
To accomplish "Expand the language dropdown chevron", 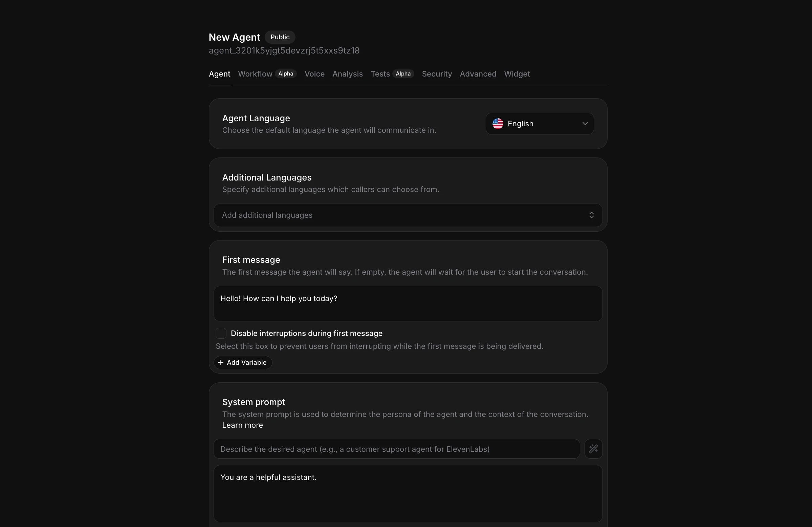I will click(585, 124).
